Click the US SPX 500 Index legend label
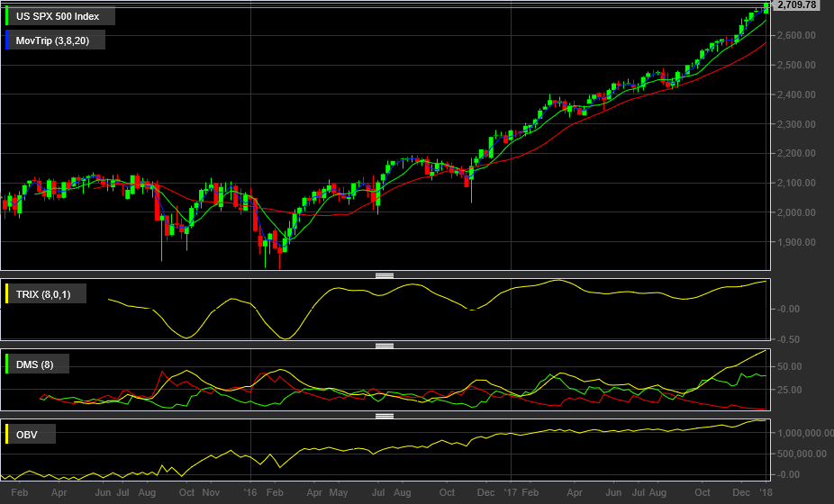 click(x=58, y=16)
